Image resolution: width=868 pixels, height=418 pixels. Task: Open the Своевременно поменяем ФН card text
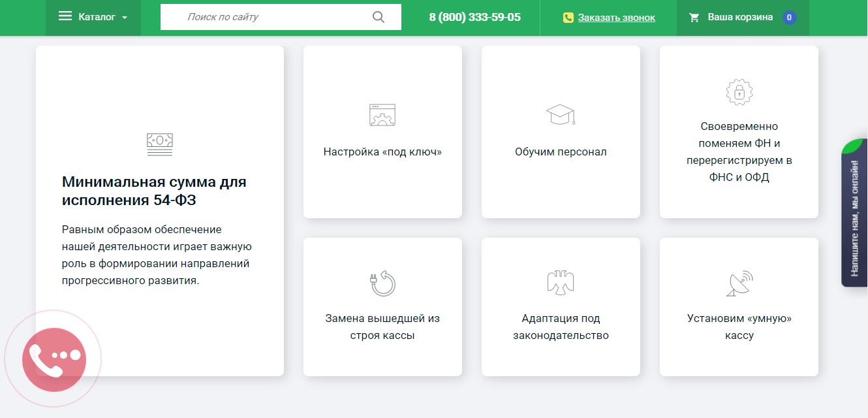[x=739, y=152]
